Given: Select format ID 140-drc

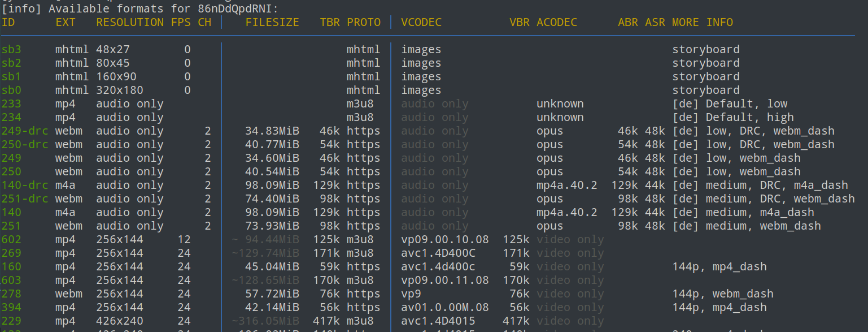Looking at the screenshot, I should [x=25, y=186].
